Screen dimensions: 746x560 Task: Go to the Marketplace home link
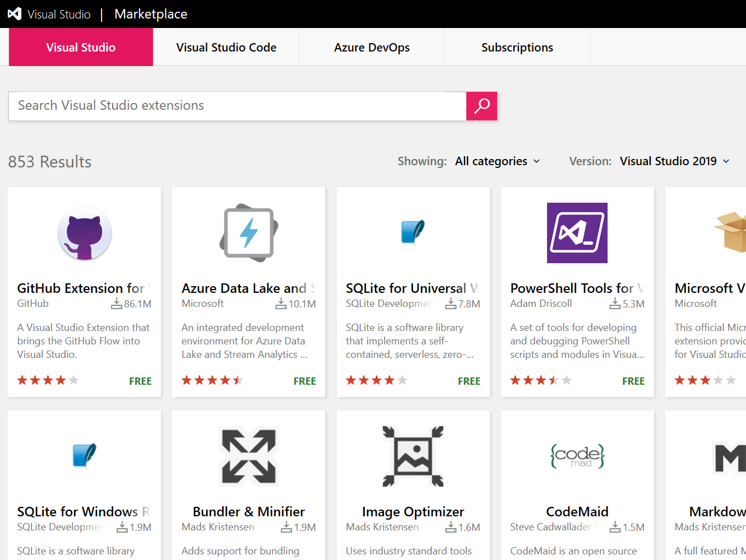coord(151,14)
